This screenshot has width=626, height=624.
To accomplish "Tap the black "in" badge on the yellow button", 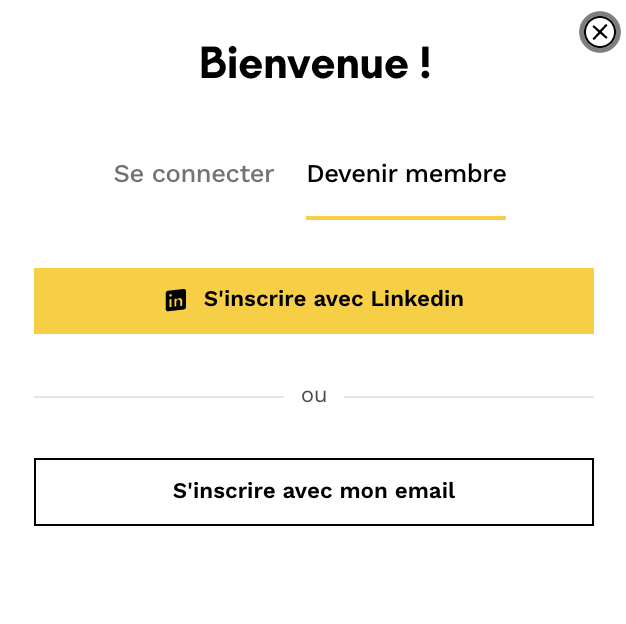I will click(x=176, y=299).
